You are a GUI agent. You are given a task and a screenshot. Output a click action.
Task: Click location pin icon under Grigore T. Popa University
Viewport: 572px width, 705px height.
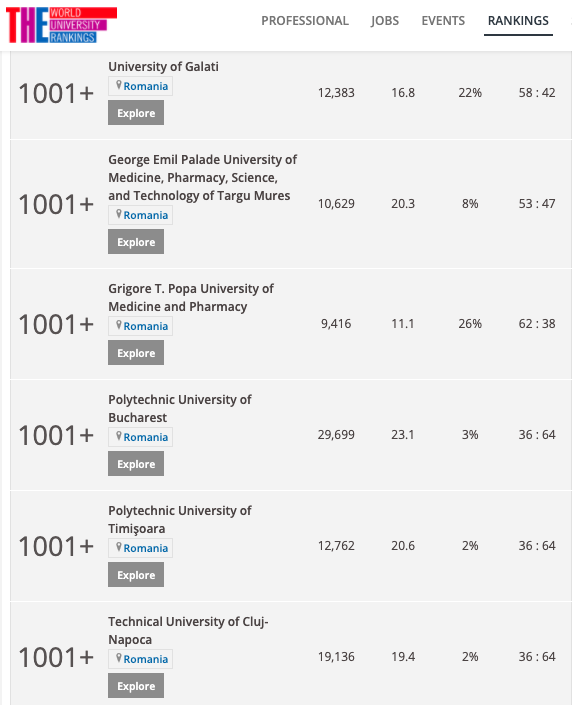119,325
